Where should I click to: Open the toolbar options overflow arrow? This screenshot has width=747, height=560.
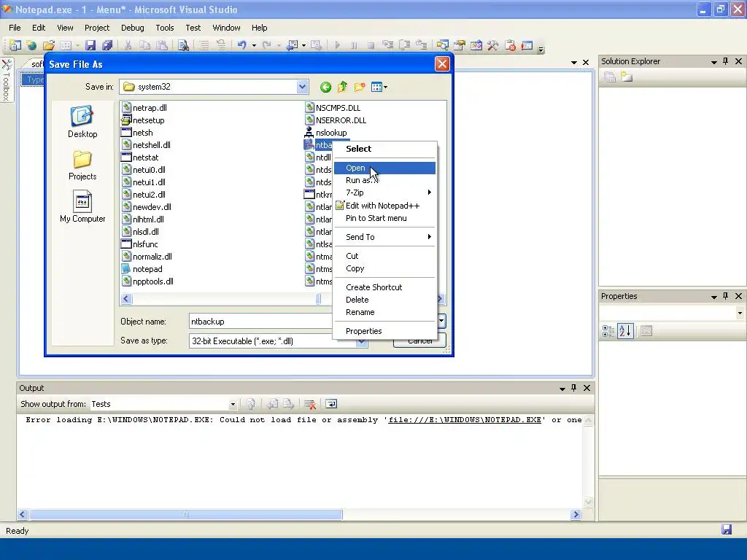tap(541, 48)
